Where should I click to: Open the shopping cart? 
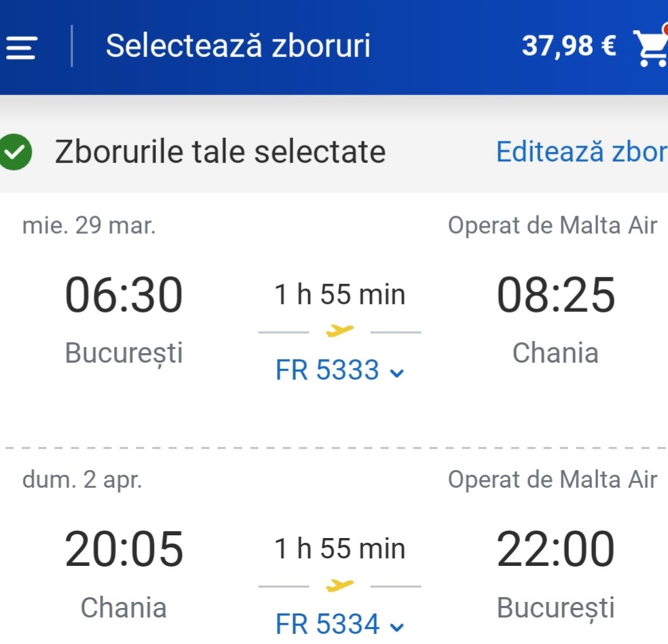pyautogui.click(x=650, y=47)
